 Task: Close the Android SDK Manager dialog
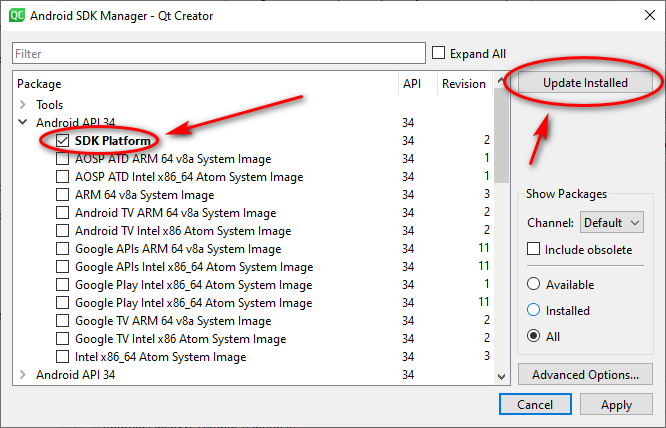[x=642, y=15]
